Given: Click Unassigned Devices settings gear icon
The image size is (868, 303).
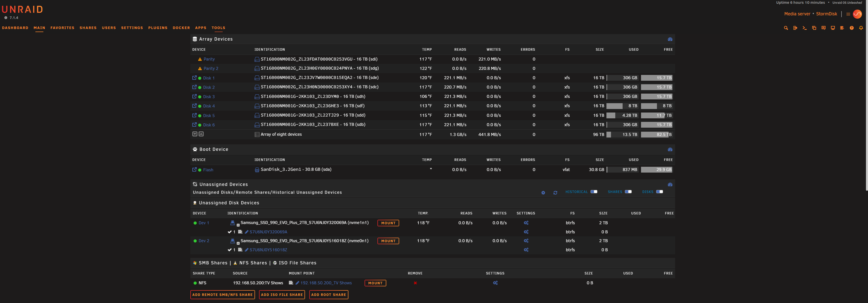Looking at the screenshot, I should [543, 193].
